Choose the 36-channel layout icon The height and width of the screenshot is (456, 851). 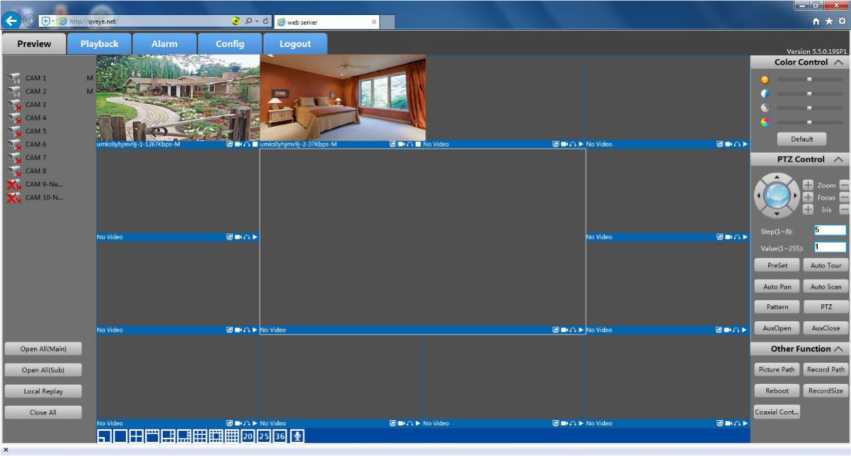click(x=280, y=436)
